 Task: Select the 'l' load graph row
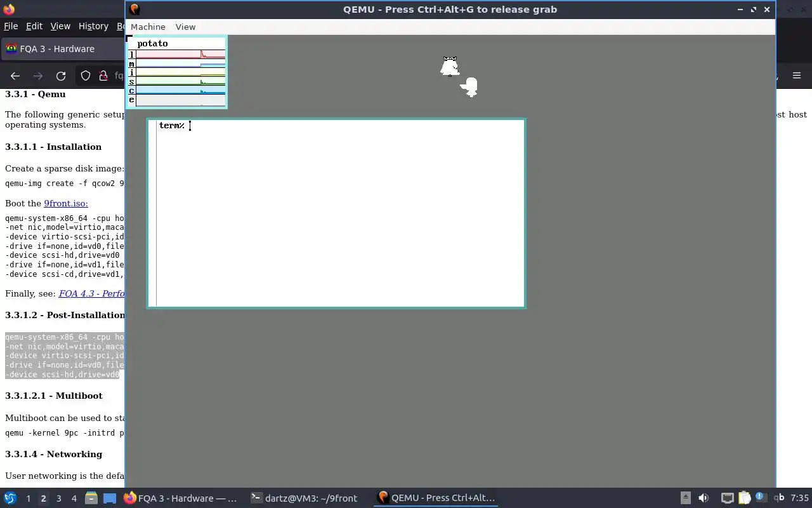pyautogui.click(x=177, y=55)
